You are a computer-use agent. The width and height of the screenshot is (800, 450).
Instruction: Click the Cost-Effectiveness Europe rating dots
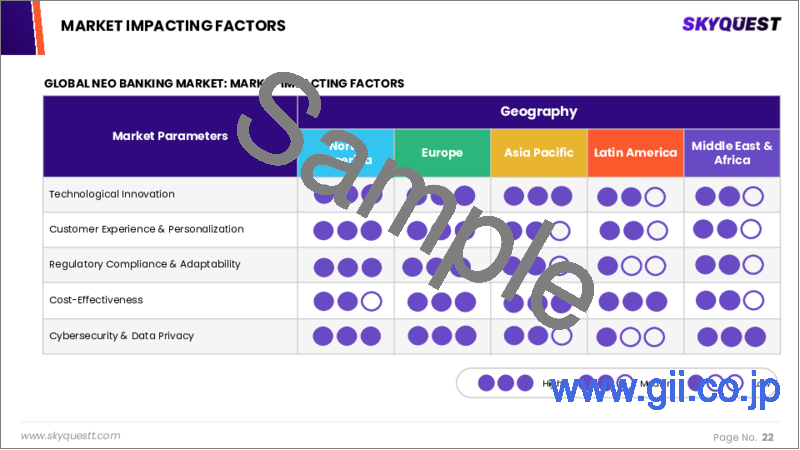point(442,301)
